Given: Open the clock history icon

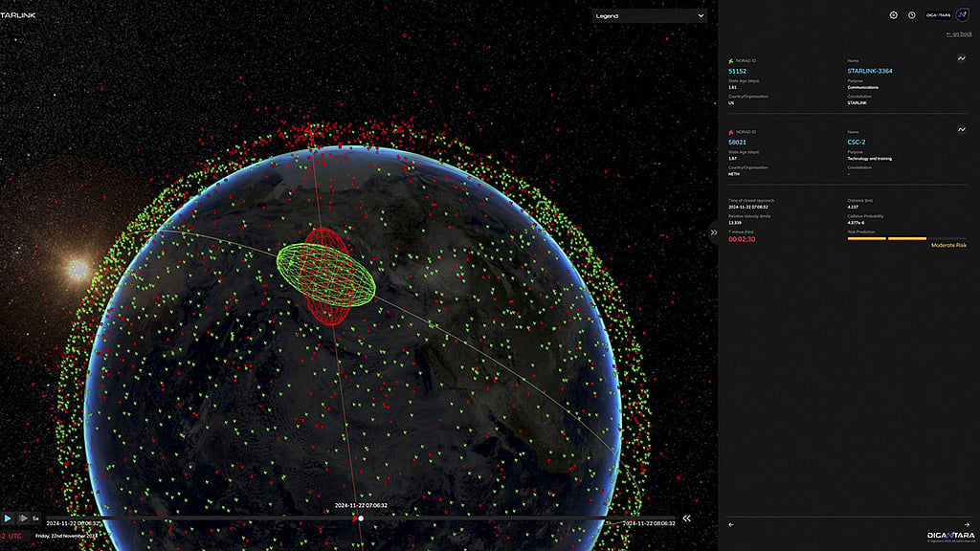Looking at the screenshot, I should pos(912,15).
